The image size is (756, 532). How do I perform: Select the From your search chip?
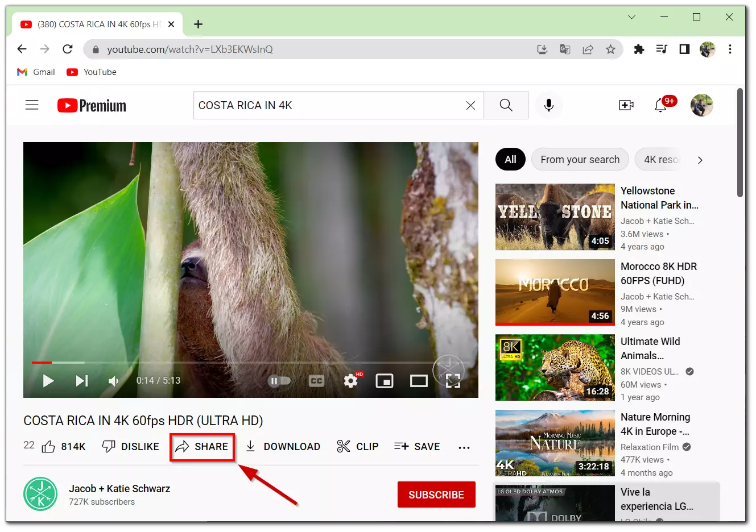(580, 160)
